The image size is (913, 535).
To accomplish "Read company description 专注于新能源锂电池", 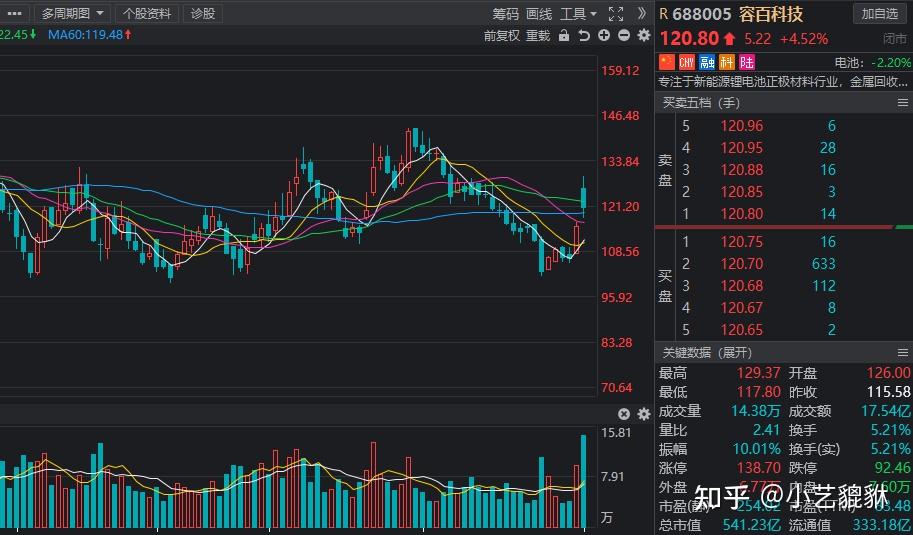I will [783, 82].
